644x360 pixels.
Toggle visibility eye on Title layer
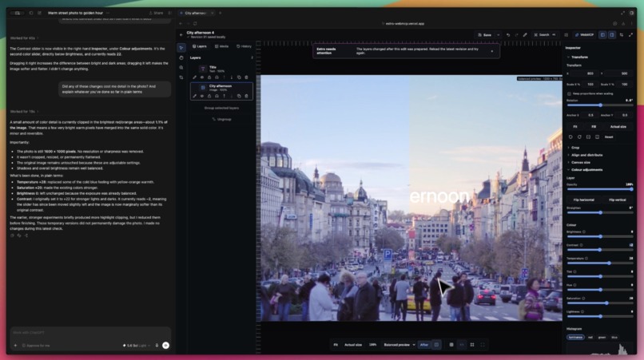(x=201, y=77)
